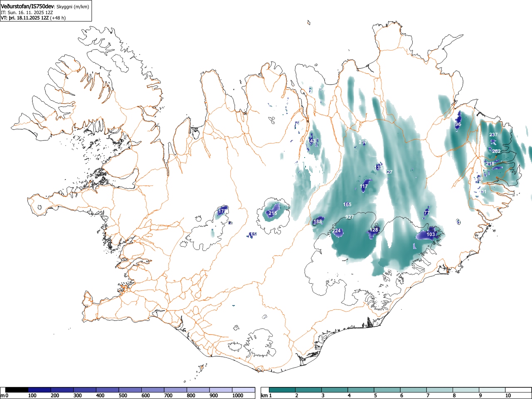Click the '5' tick label in the kilometer legend
The width and height of the screenshot is (532, 399).
(x=375, y=396)
